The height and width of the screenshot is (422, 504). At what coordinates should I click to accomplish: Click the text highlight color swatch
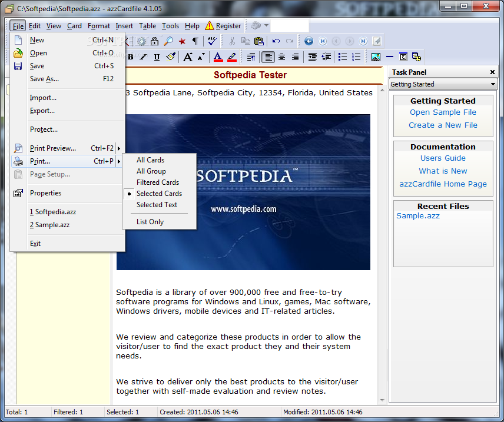coord(232,57)
